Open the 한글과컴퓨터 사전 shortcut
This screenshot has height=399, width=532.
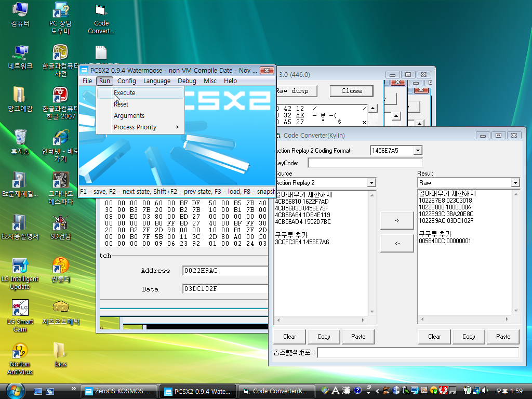(x=60, y=60)
